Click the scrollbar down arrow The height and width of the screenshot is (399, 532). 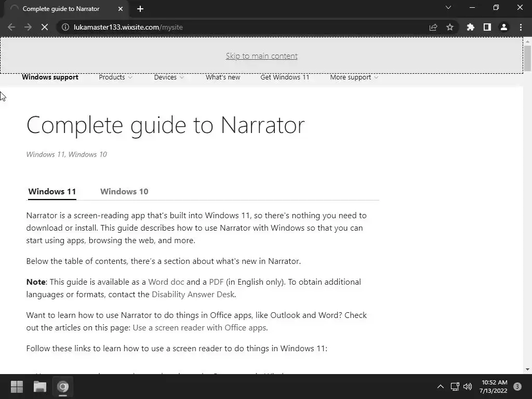527,369
